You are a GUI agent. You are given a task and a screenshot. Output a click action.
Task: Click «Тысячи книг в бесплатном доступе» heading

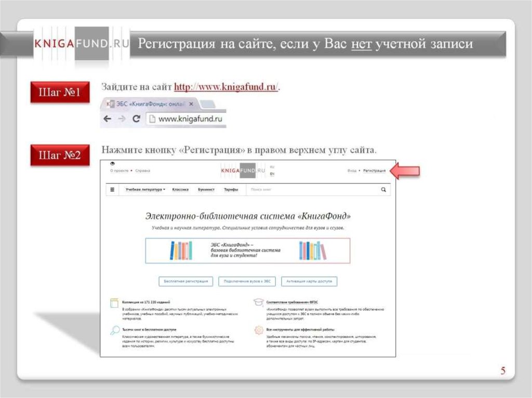tap(149, 330)
